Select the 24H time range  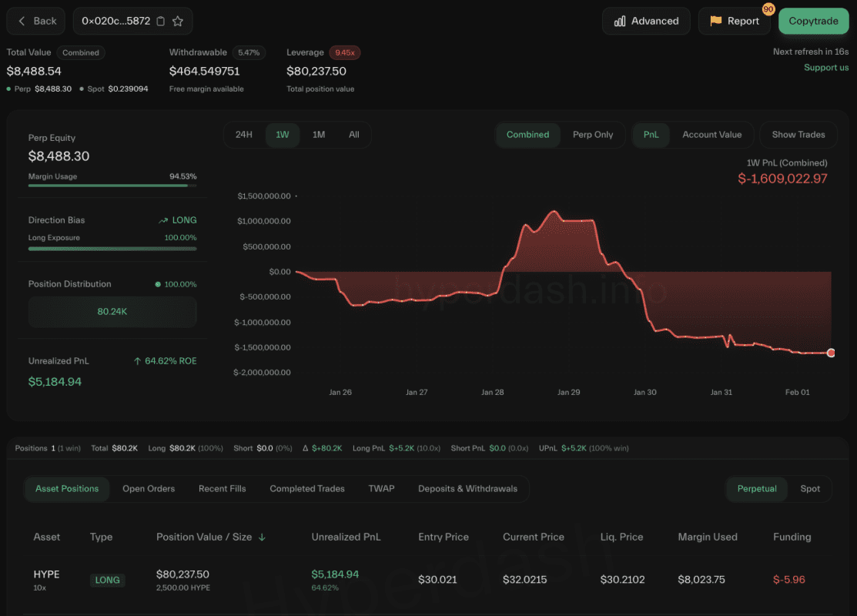point(244,135)
